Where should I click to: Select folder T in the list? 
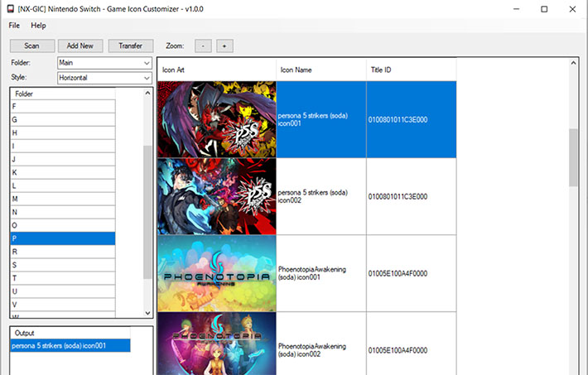point(63,278)
